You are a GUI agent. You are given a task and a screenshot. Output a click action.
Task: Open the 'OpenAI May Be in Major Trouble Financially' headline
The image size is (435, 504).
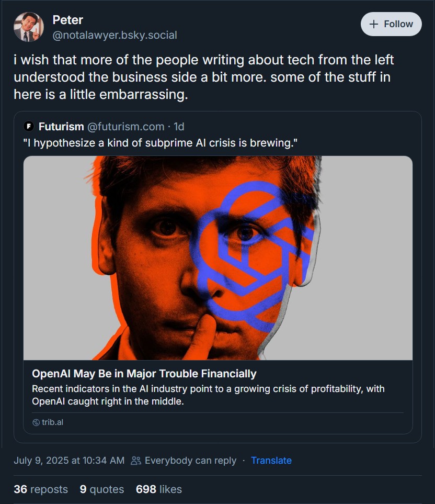(144, 374)
